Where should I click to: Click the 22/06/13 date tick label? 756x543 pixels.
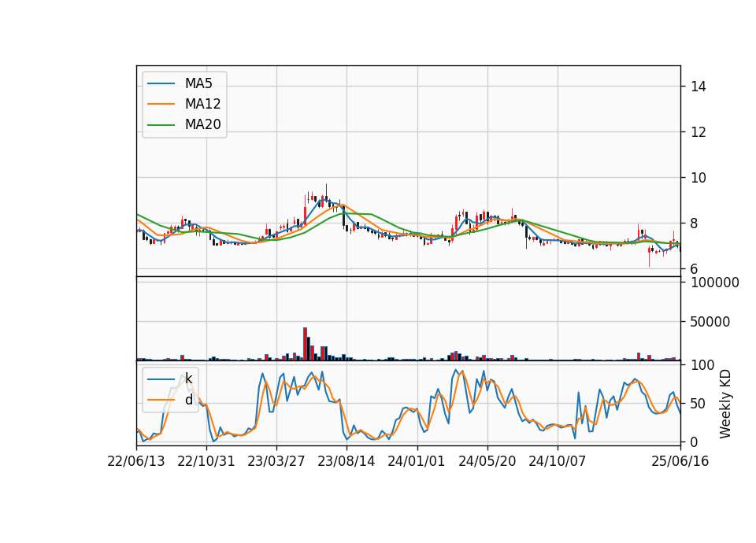click(x=136, y=461)
